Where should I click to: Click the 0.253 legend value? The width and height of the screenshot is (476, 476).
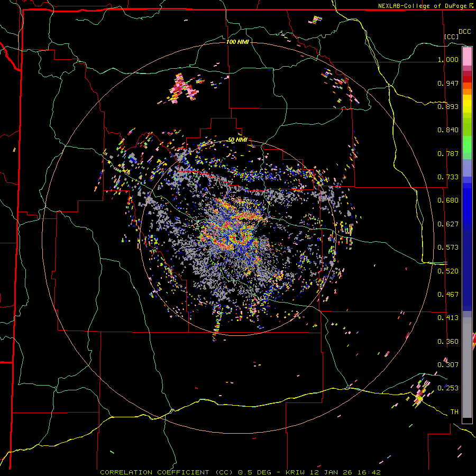click(x=448, y=388)
